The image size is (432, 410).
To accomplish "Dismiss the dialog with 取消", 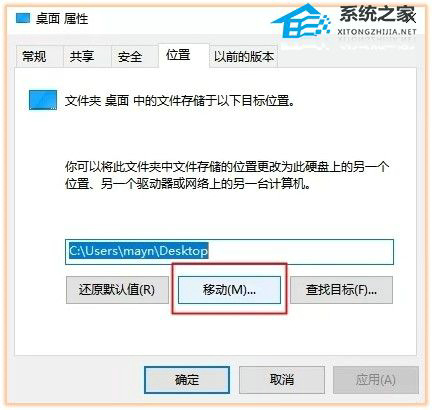I will (282, 380).
